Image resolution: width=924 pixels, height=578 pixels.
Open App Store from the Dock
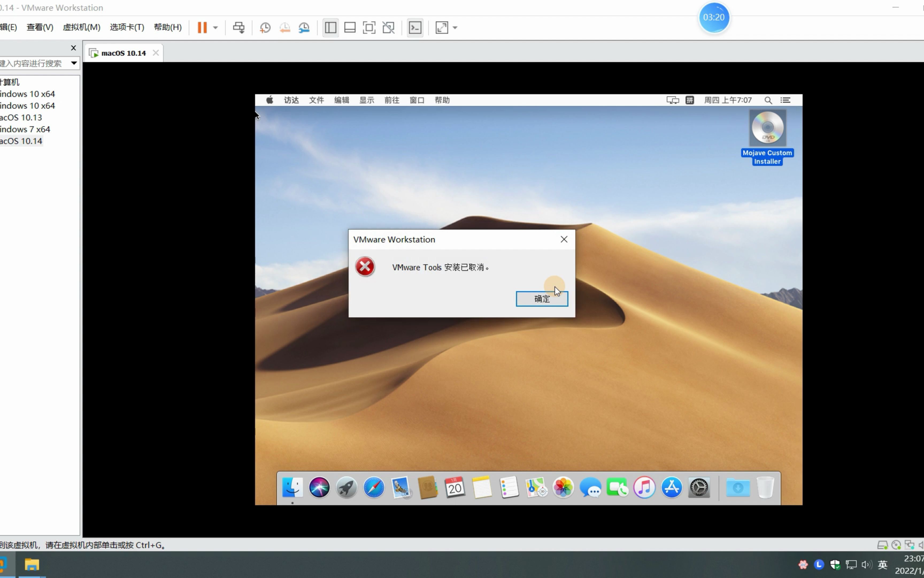[x=672, y=487]
